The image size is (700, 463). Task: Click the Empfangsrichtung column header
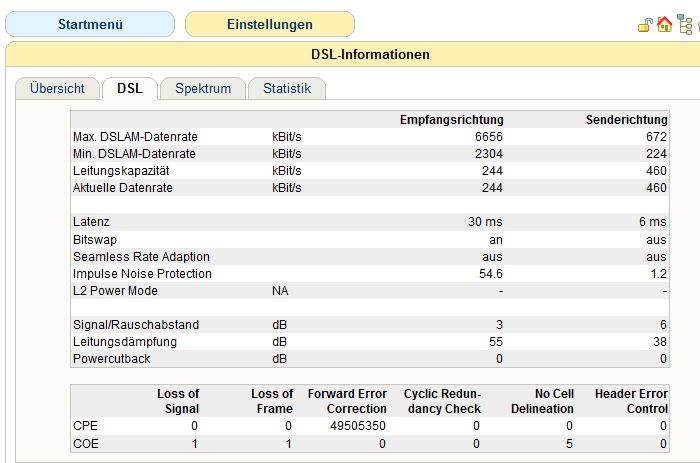[451, 120]
